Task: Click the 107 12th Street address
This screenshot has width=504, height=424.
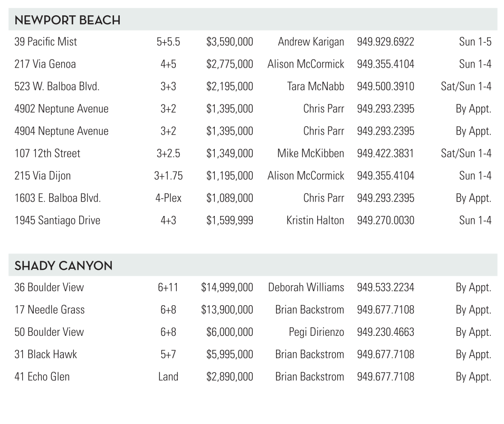Action: 47,154
